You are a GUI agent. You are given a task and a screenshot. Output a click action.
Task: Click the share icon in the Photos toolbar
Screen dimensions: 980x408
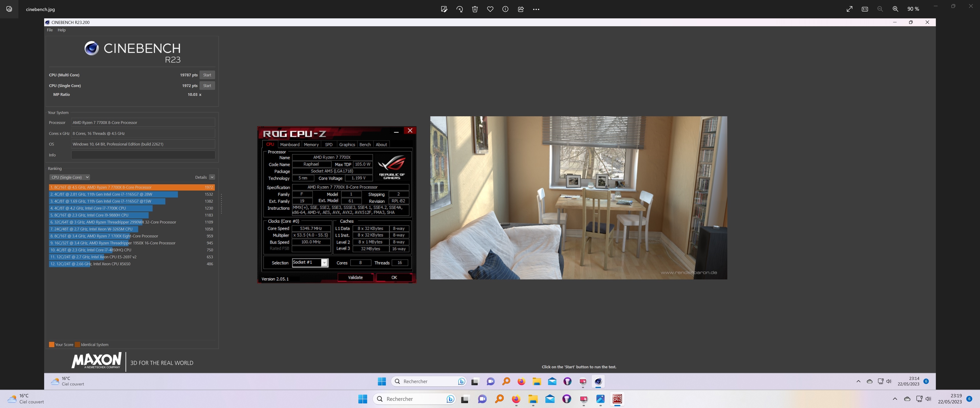[521, 9]
